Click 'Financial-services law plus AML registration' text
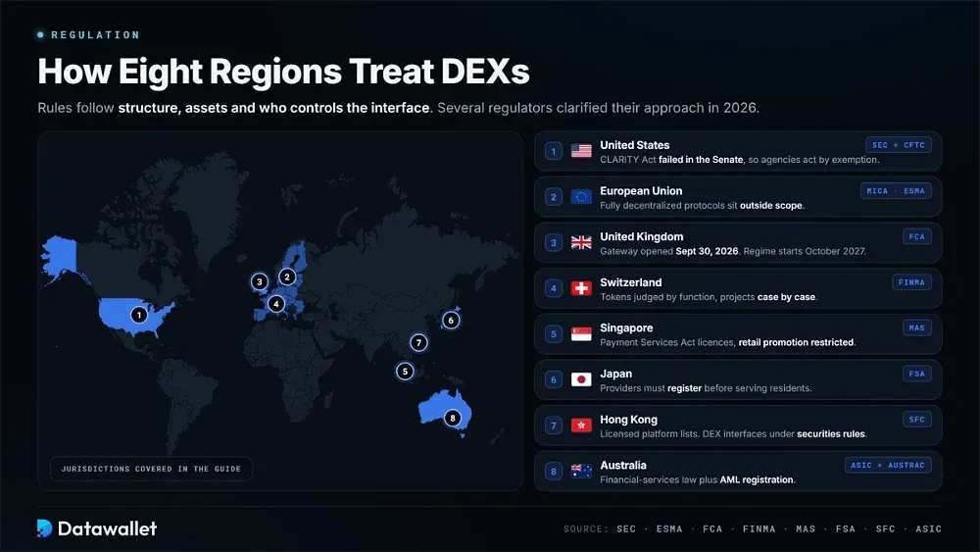Image resolution: width=980 pixels, height=552 pixels. (698, 480)
